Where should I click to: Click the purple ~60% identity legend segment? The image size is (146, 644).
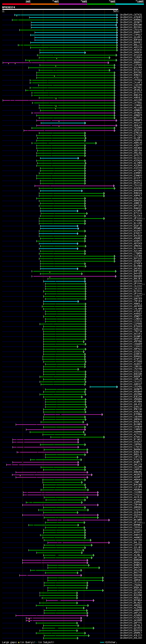point(73,4)
